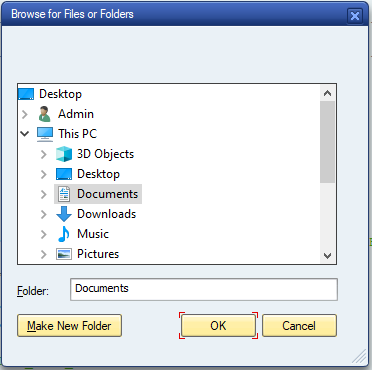The image size is (372, 370).
Task: Select the 3D Objects cube icon
Action: click(64, 154)
